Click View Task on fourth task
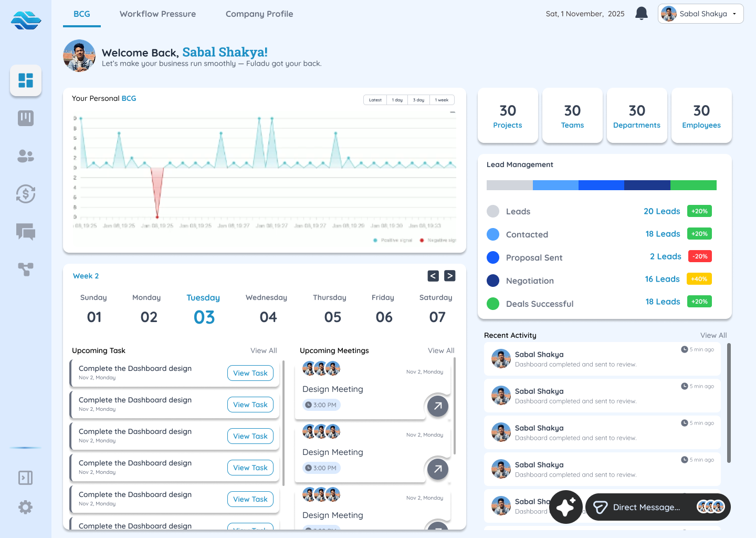The image size is (756, 538). pos(250,468)
